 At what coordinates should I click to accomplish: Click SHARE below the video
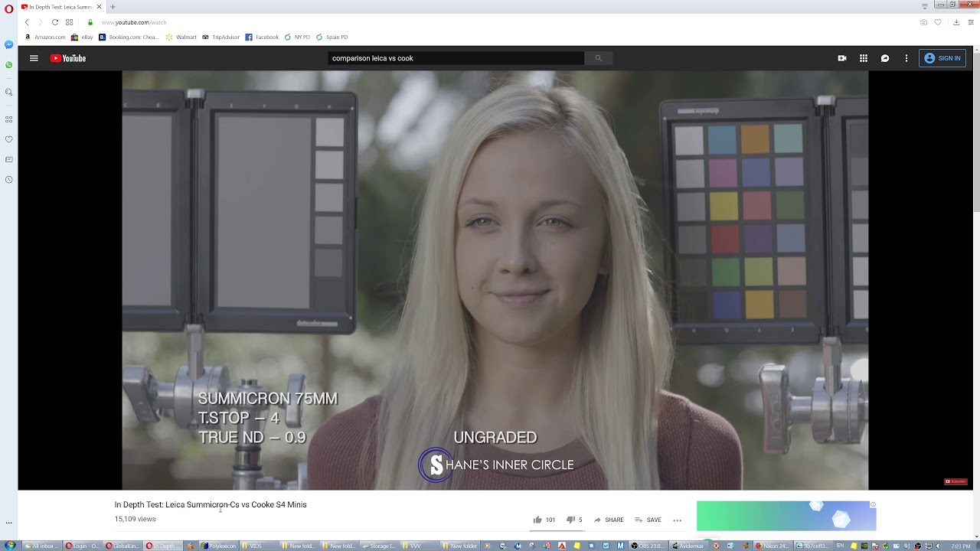[x=609, y=520]
